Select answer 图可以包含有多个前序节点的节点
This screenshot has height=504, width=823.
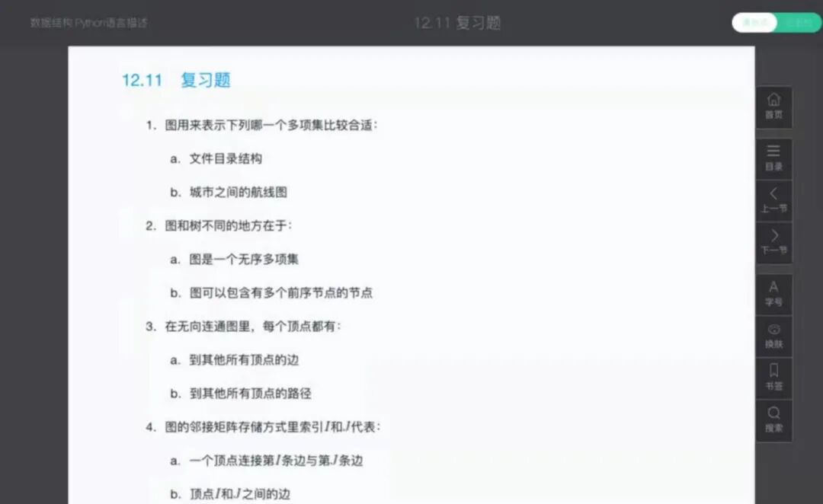tap(271, 293)
